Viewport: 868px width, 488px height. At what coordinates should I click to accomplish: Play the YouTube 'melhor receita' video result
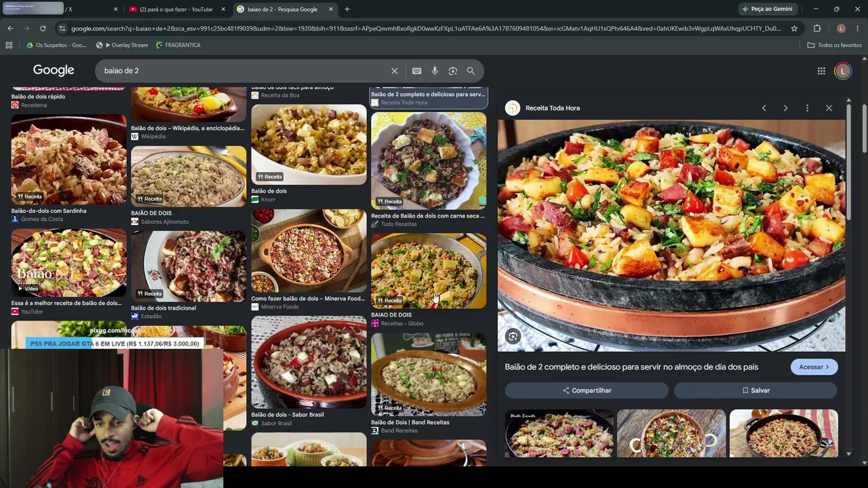[68, 263]
